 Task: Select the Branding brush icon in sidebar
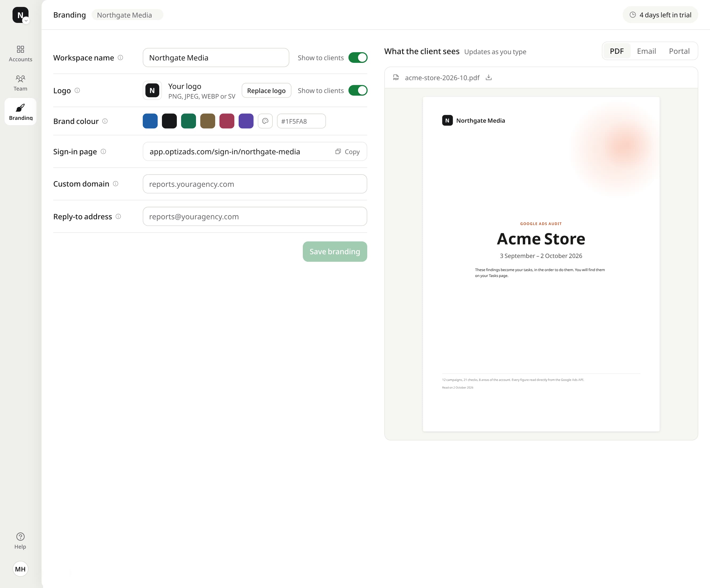pos(20,108)
